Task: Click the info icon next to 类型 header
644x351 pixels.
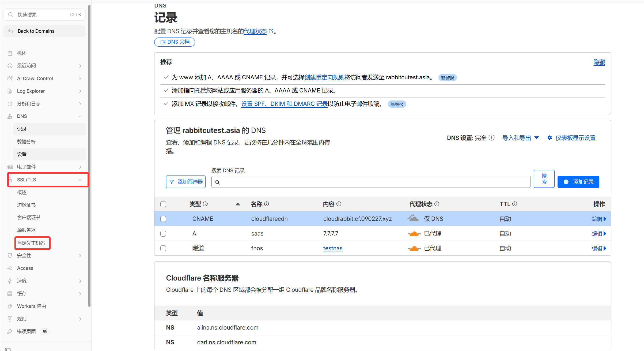Action: pos(205,204)
